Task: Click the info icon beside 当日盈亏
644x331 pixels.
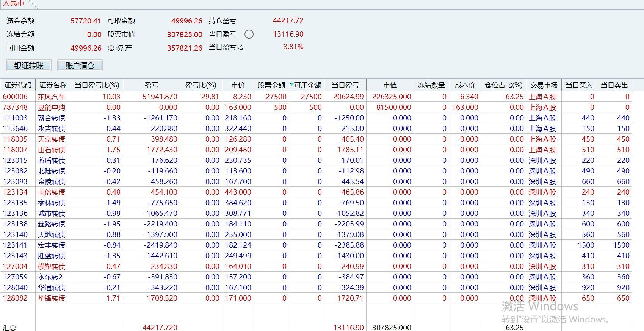Action: pos(249,34)
